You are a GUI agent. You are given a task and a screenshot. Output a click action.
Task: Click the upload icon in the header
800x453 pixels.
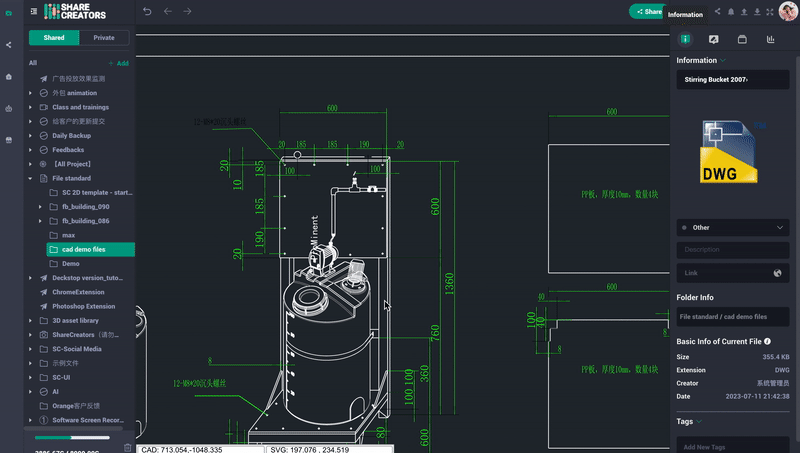click(744, 11)
